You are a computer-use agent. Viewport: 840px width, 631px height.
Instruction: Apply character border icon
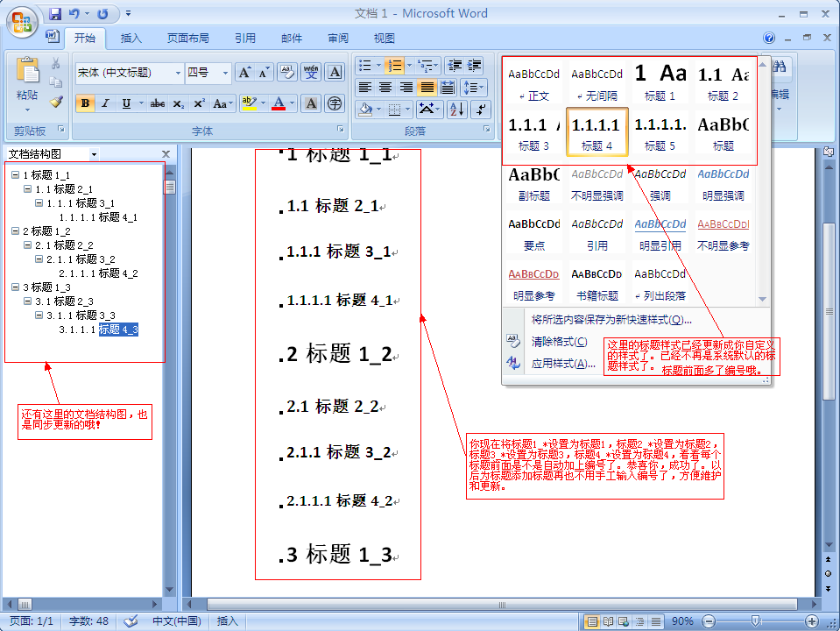(x=335, y=73)
